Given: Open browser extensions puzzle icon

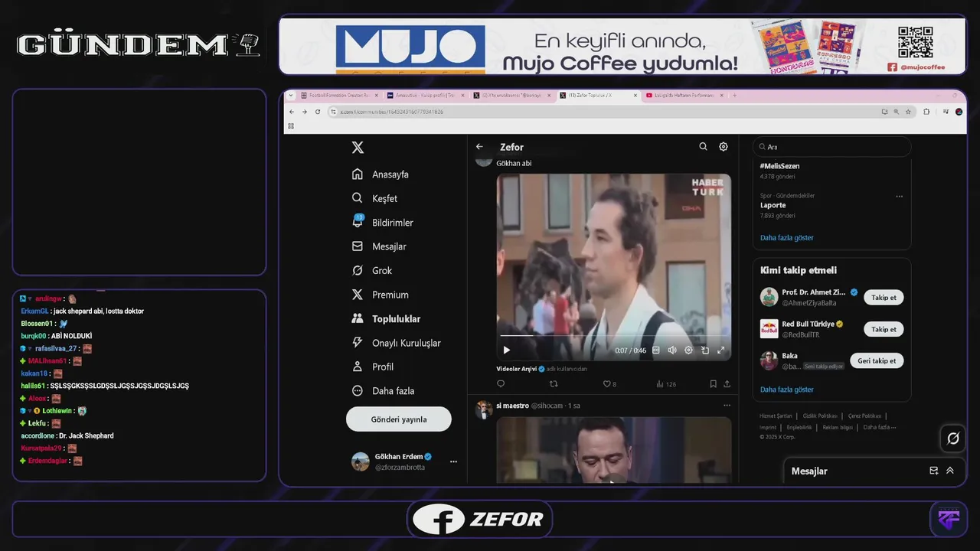Looking at the screenshot, I should tap(926, 112).
